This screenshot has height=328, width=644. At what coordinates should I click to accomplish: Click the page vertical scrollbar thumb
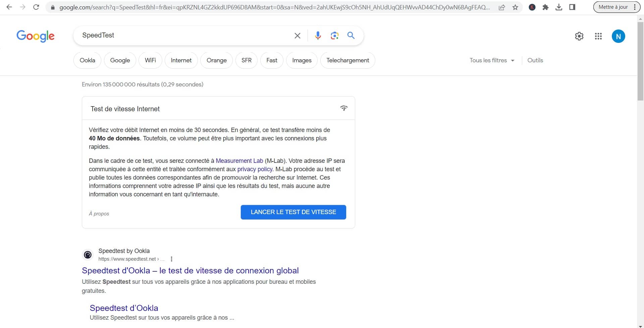click(x=640, y=60)
